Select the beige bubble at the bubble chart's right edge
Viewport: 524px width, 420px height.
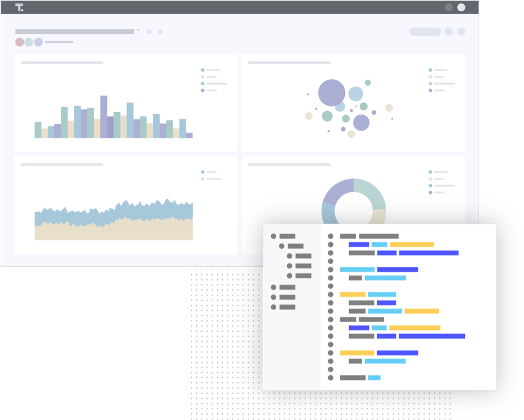tap(389, 107)
